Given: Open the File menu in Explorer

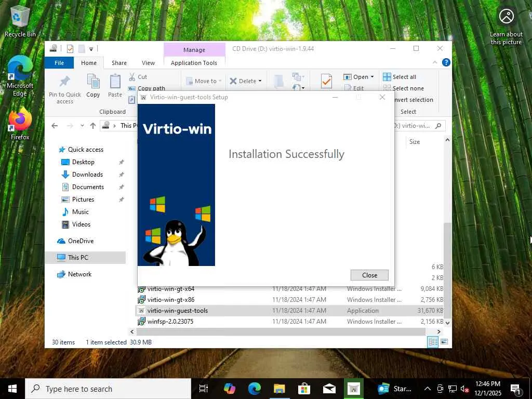Looking at the screenshot, I should [x=59, y=63].
